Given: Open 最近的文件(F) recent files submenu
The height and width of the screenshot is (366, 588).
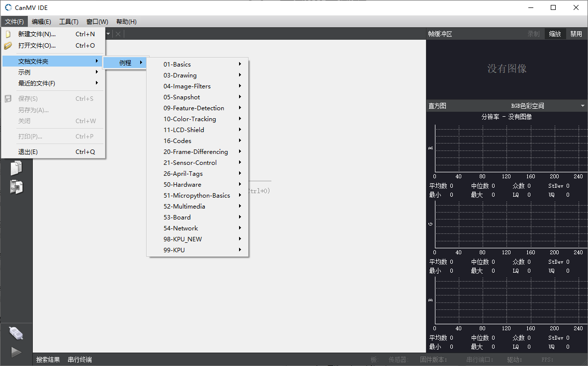Looking at the screenshot, I should tap(53, 83).
